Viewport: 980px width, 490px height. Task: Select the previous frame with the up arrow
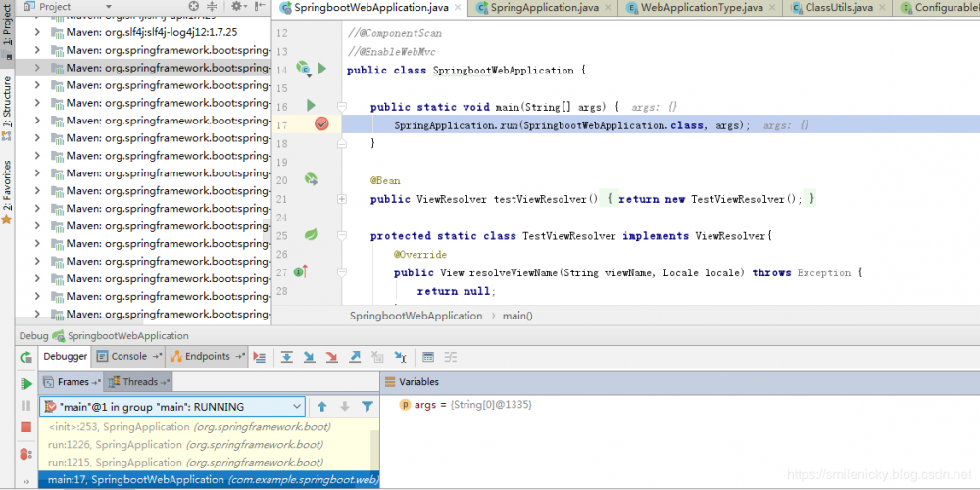(321, 407)
